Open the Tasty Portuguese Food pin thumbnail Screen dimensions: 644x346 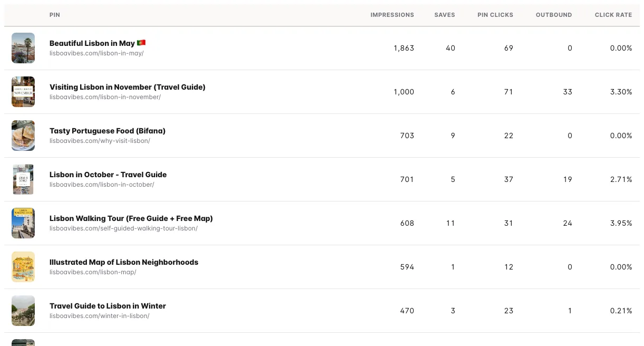coord(23,136)
